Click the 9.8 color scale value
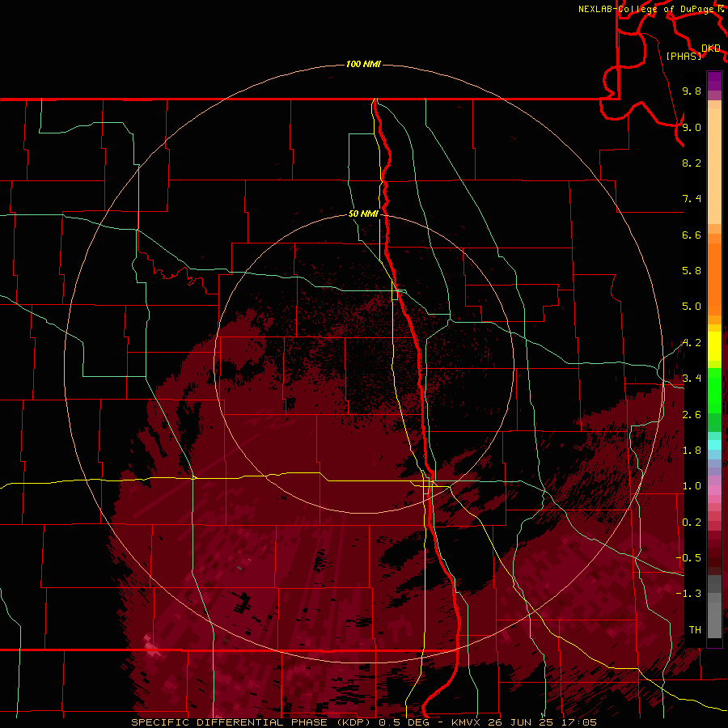Screen dimensions: 728x728 (x=692, y=91)
